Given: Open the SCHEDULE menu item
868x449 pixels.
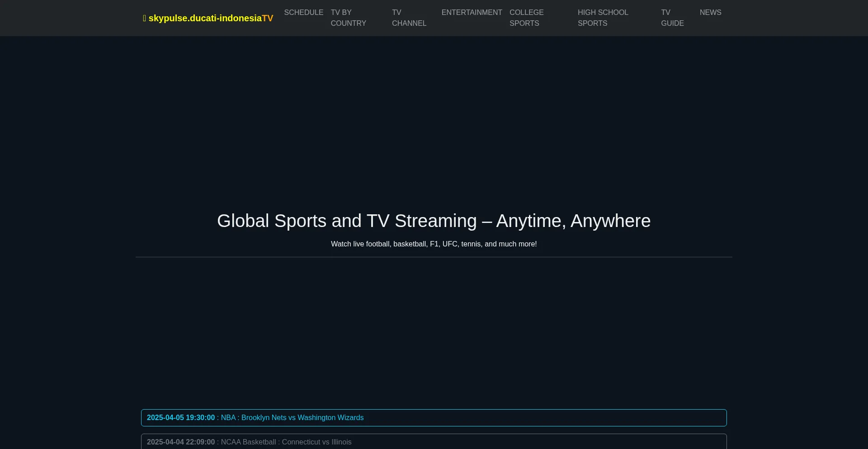Looking at the screenshot, I should 304,13.
